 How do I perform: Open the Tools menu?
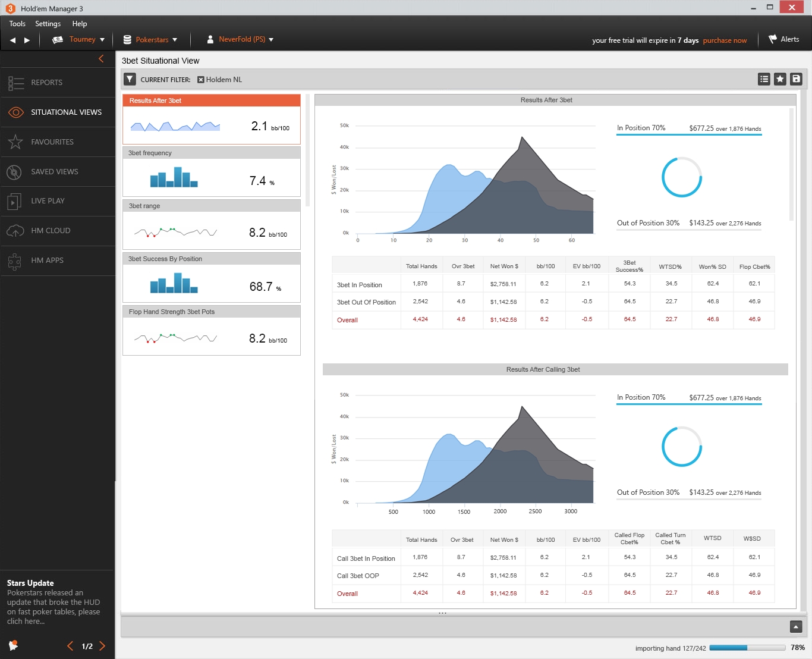click(17, 24)
